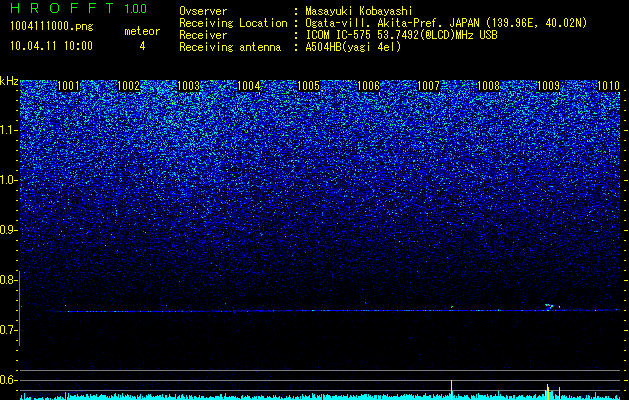629x400 pixels.
Task: Click the 0.6 kHz axis label
Action: click(x=9, y=380)
